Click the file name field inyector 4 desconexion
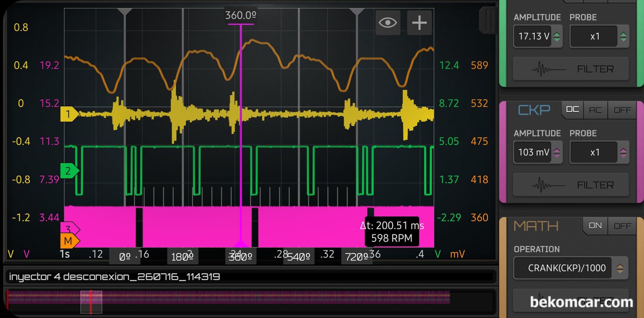This screenshot has width=644, height=318. pos(250,277)
